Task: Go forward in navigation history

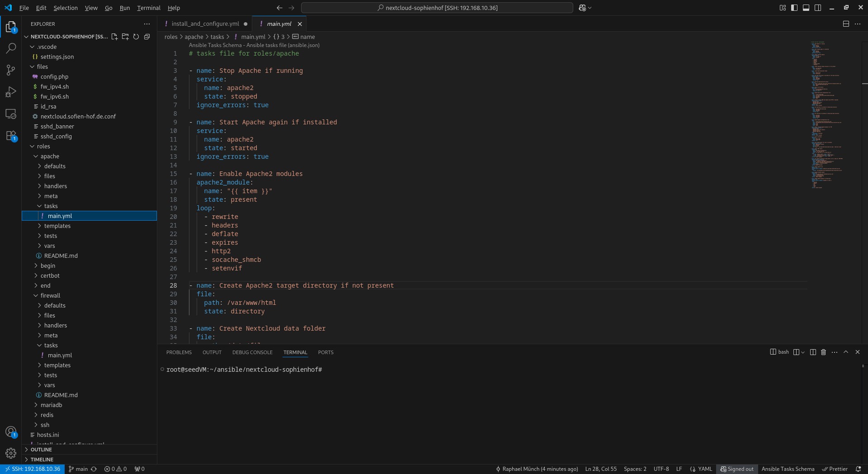Action: coord(291,8)
